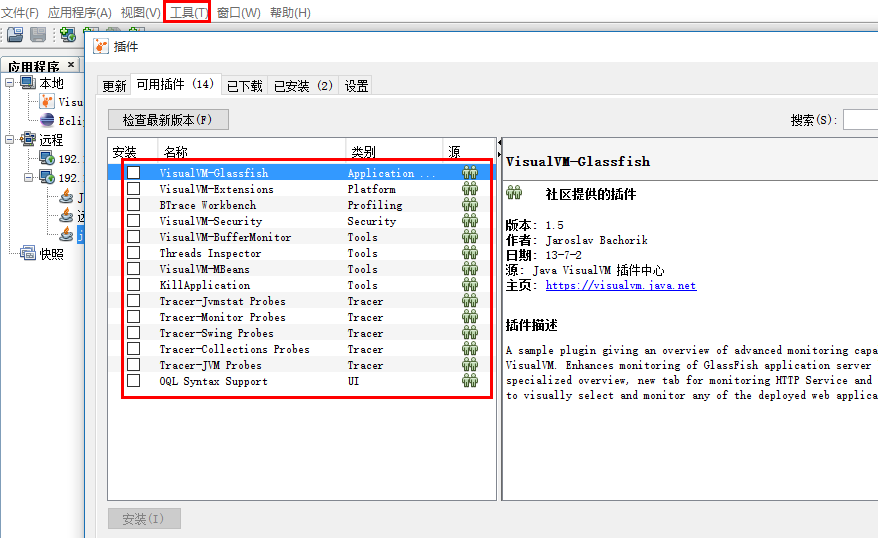Viewport: 878px width, 538px height.
Task: Collapse the second 192 remote host node
Action: (x=29, y=177)
